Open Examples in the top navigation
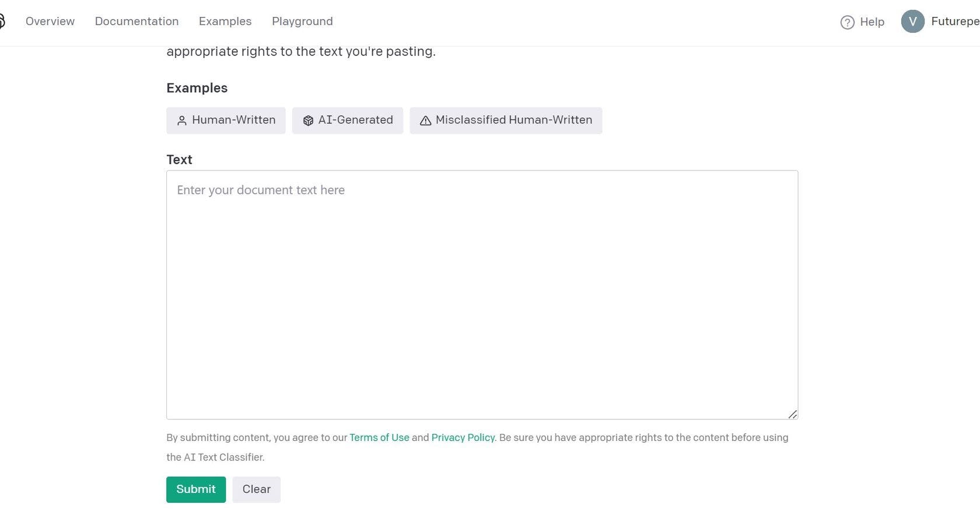 [x=225, y=22]
